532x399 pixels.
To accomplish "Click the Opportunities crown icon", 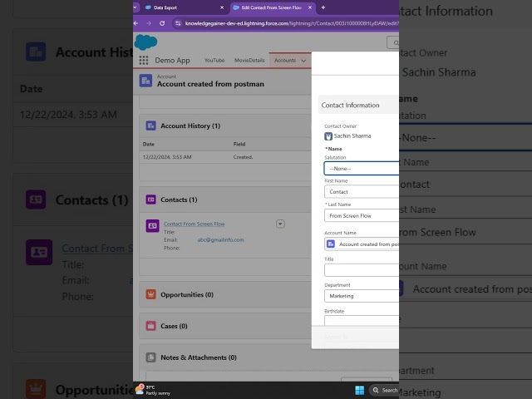I will (x=150, y=294).
